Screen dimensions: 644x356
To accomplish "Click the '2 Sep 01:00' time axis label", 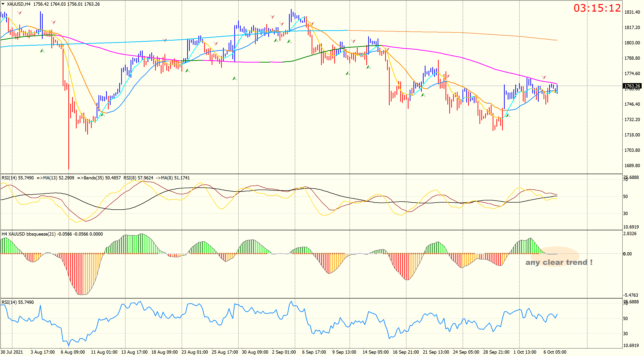I will coord(284,352).
